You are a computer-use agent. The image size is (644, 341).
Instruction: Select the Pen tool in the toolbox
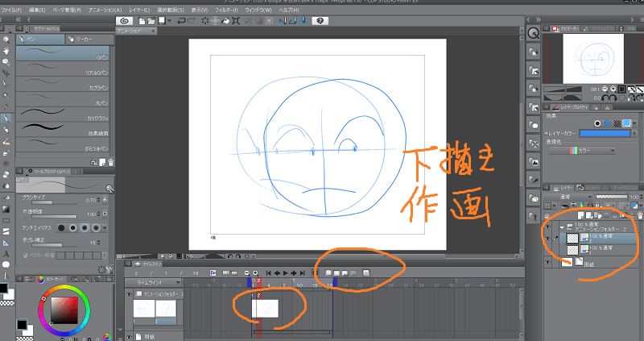click(x=6, y=118)
